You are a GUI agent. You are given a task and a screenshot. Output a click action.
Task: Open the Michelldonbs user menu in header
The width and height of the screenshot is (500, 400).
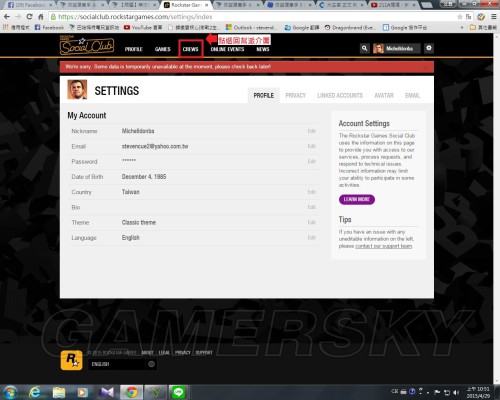pos(397,49)
